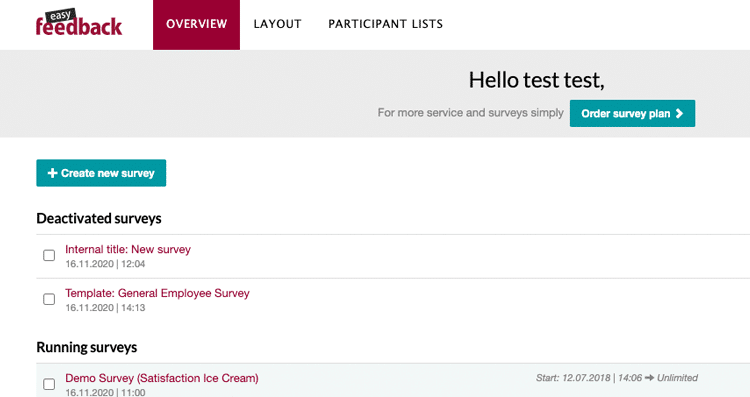Image resolution: width=750 pixels, height=397 pixels.
Task: Click the date 16.11.2020 | 12:04
Action: 105,264
